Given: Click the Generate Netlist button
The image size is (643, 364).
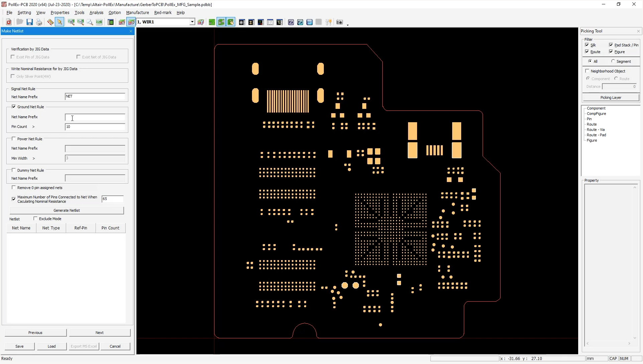Looking at the screenshot, I should click(67, 210).
